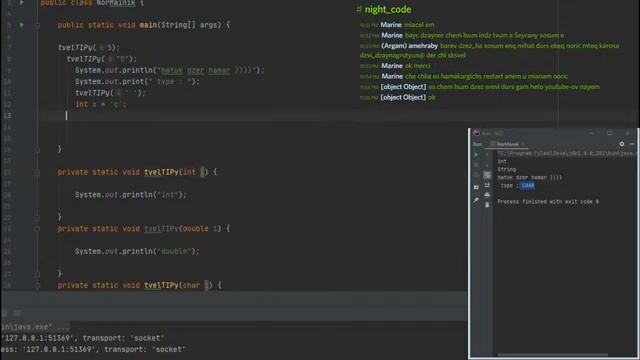Click 'Process finished with exit code 0' line
The image size is (640, 360).
click(x=548, y=202)
